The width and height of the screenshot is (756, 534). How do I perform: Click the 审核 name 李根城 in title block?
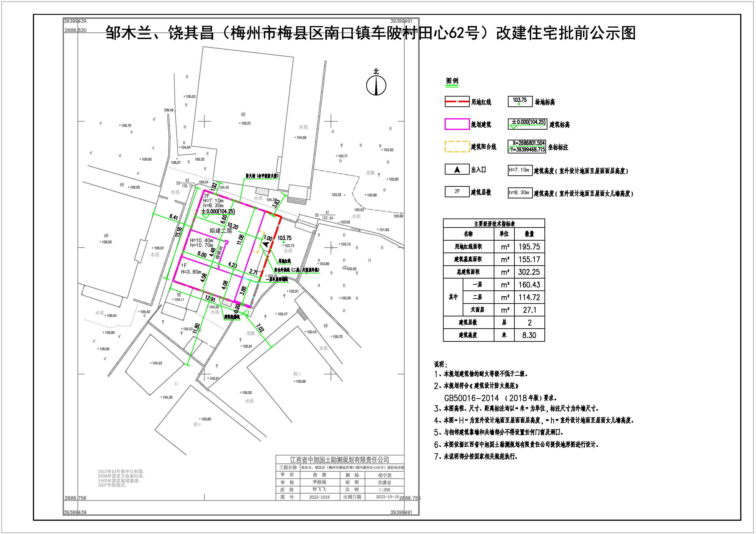click(319, 482)
